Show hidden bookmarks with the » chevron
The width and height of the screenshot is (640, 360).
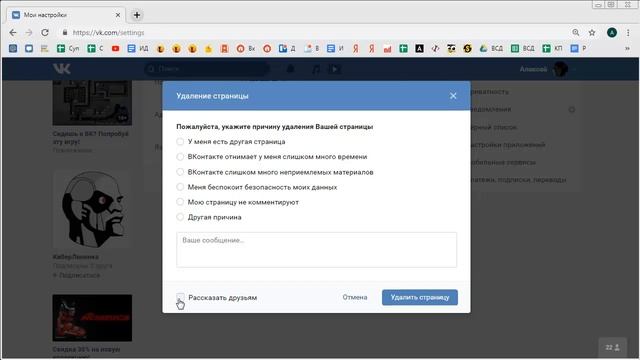[x=627, y=49]
